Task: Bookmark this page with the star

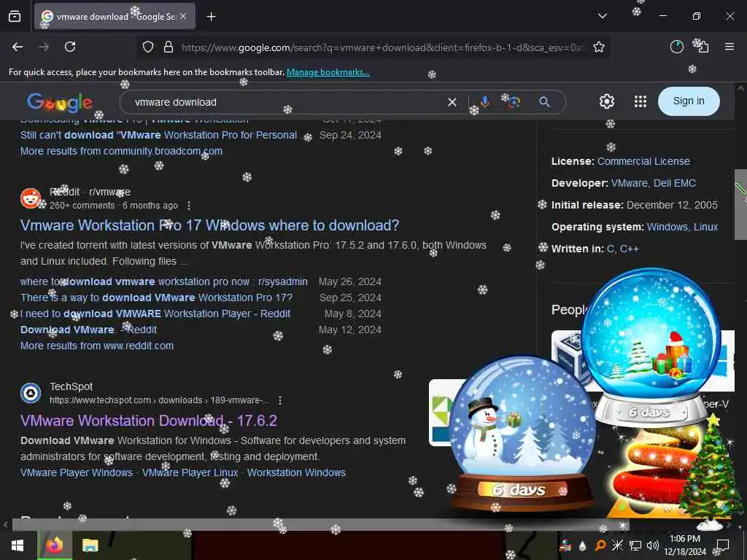Action: click(x=599, y=47)
